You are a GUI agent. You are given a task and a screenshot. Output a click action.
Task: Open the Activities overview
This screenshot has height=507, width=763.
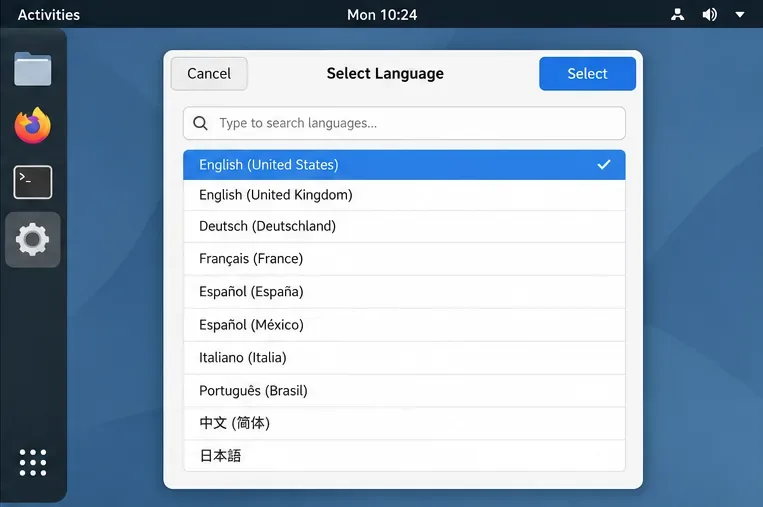[49, 15]
